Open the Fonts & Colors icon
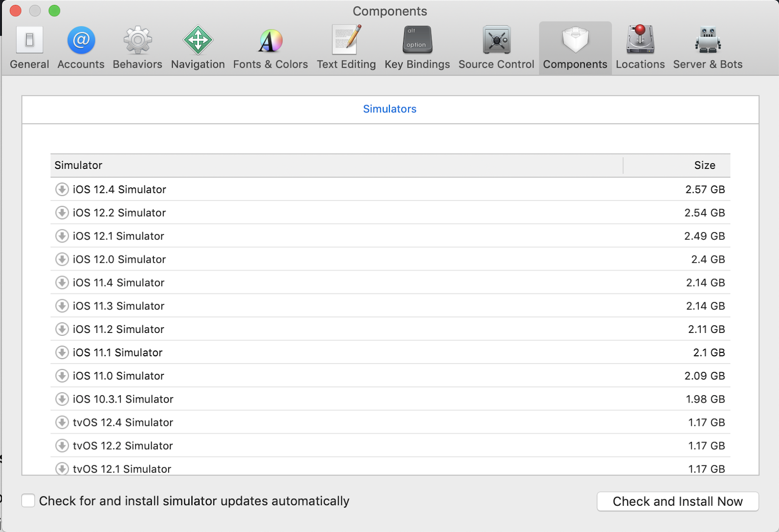The image size is (779, 532). click(271, 40)
